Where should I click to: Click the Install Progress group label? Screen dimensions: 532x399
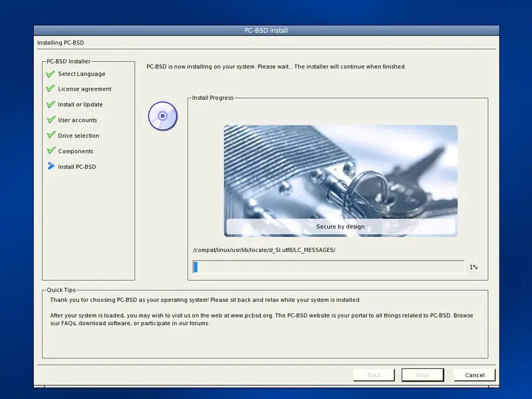(213, 98)
